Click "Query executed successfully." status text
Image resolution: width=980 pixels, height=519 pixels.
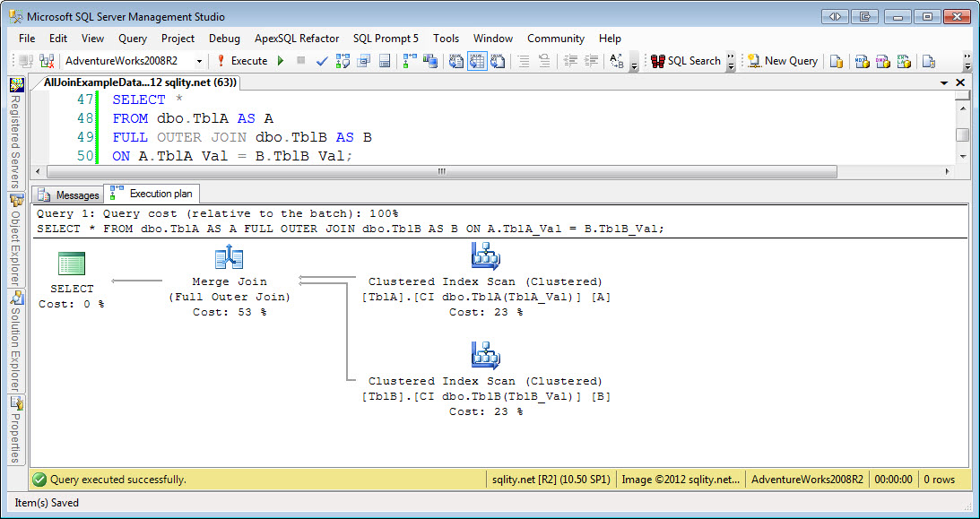[x=118, y=480]
